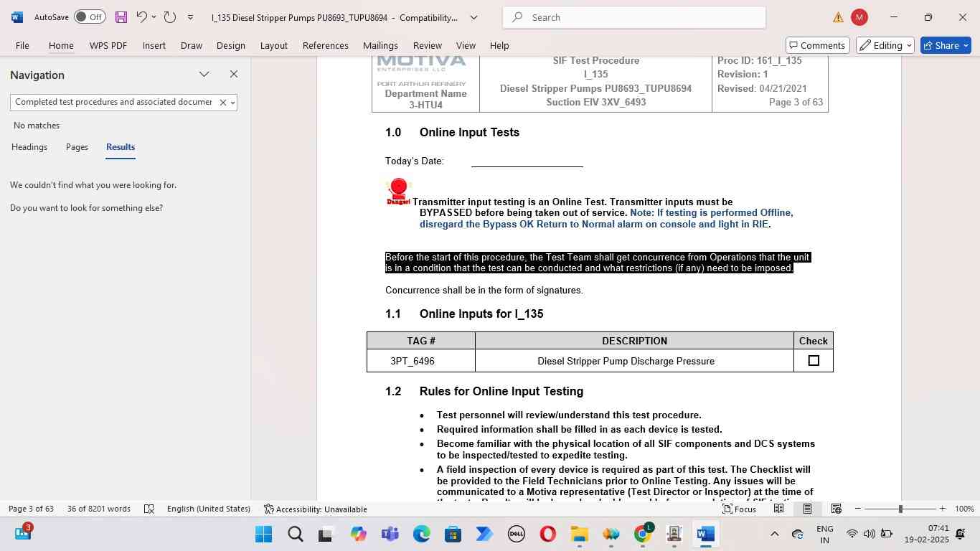Open Microsoft Store from taskbar
980x551 pixels.
click(453, 534)
